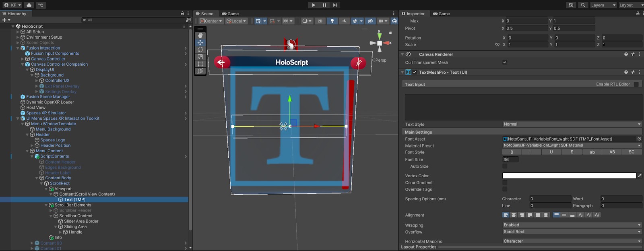Viewport: 644px width, 251px height.
Task: Click the white Vertex Color swatch
Action: pos(569,176)
